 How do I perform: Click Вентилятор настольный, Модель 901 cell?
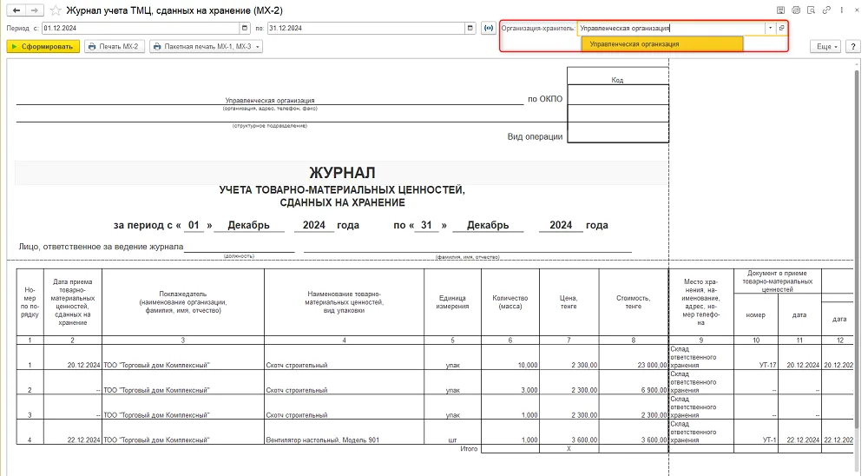[x=344, y=433]
